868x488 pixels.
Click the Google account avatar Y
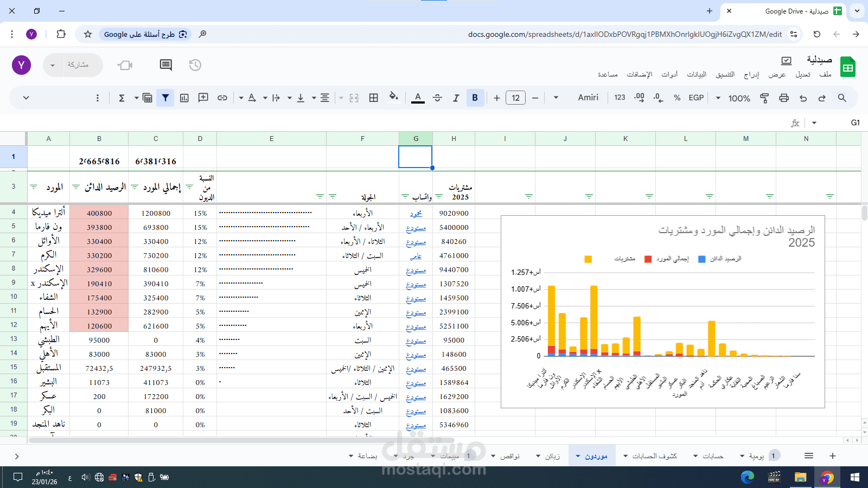tap(21, 65)
